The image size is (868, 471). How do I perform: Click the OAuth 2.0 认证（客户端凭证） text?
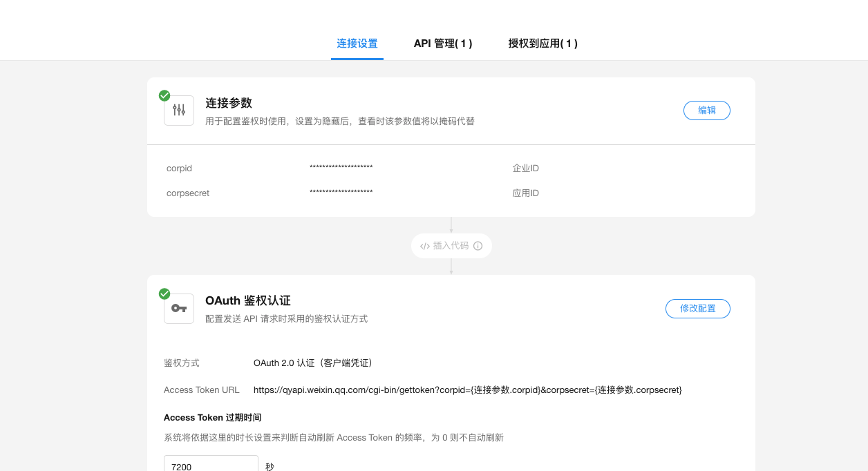pos(315,363)
